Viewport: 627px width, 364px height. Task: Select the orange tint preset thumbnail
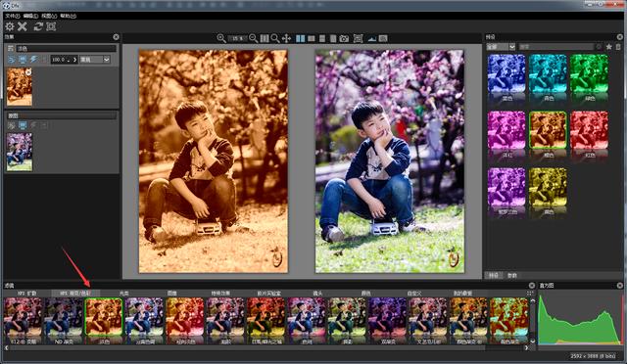coord(548,131)
